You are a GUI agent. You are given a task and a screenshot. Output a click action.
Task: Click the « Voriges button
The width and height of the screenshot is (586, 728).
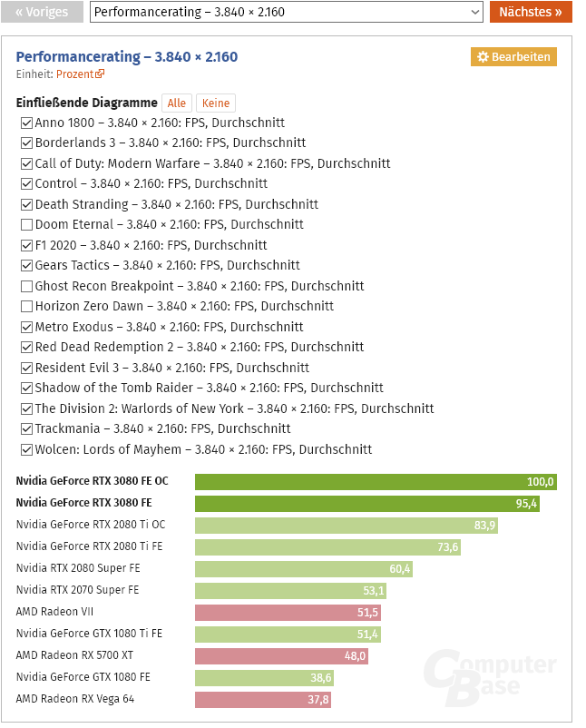pos(42,12)
